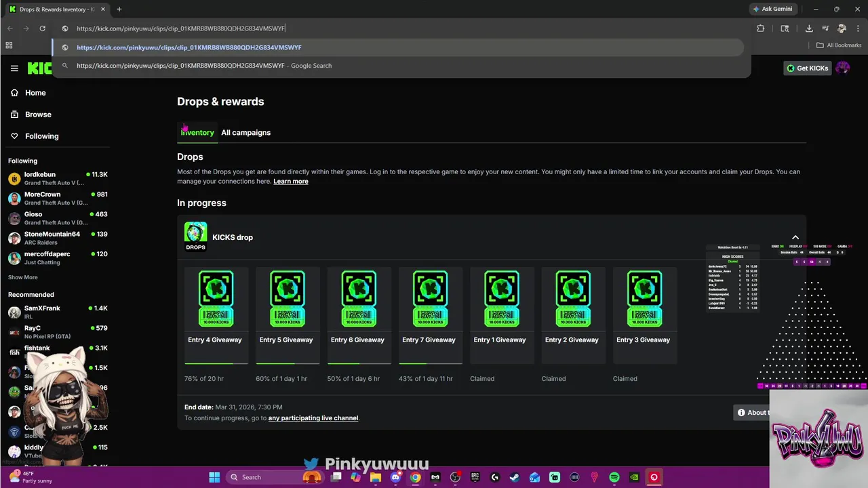Open the Browse page link
Screen dimensions: 868x488
pyautogui.click(x=38, y=115)
